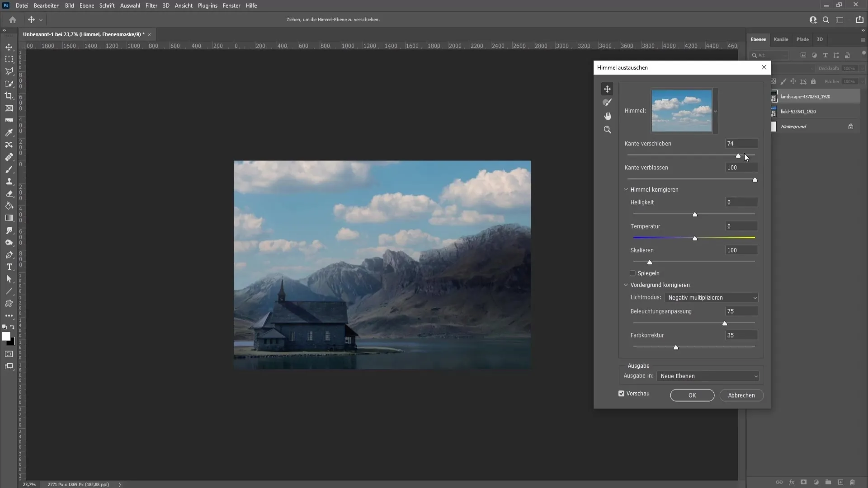The image size is (868, 488).
Task: Expand the collapsed toolbar chevrons
Action: pyautogui.click(x=4, y=30)
